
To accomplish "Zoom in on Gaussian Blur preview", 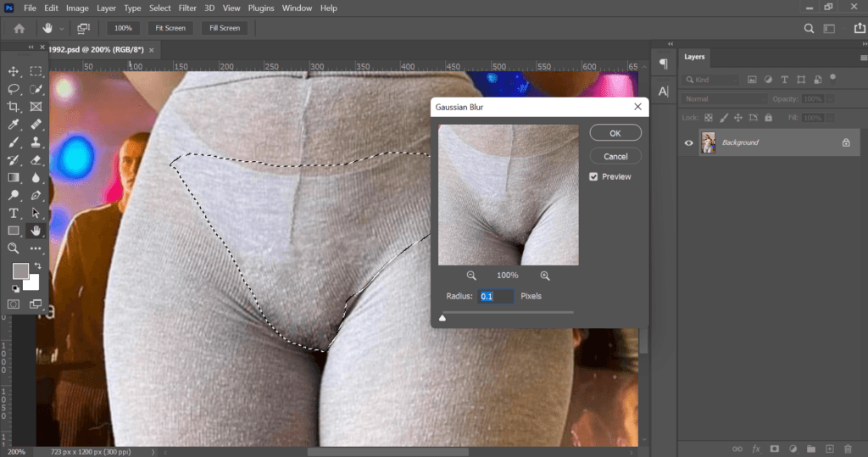I will 545,276.
